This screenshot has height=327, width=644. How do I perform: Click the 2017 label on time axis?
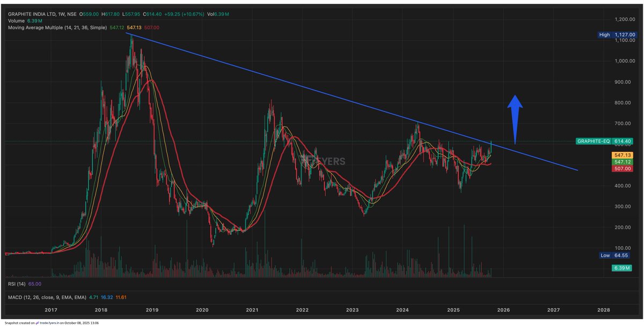pyautogui.click(x=51, y=310)
